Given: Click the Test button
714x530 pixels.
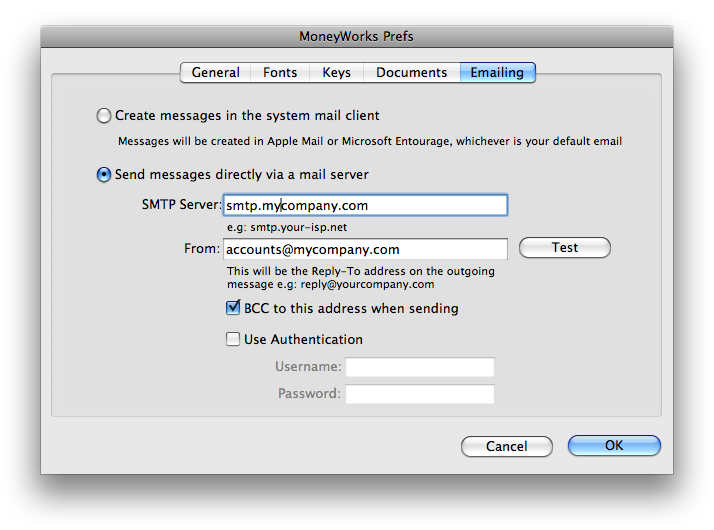Looking at the screenshot, I should pyautogui.click(x=565, y=248).
